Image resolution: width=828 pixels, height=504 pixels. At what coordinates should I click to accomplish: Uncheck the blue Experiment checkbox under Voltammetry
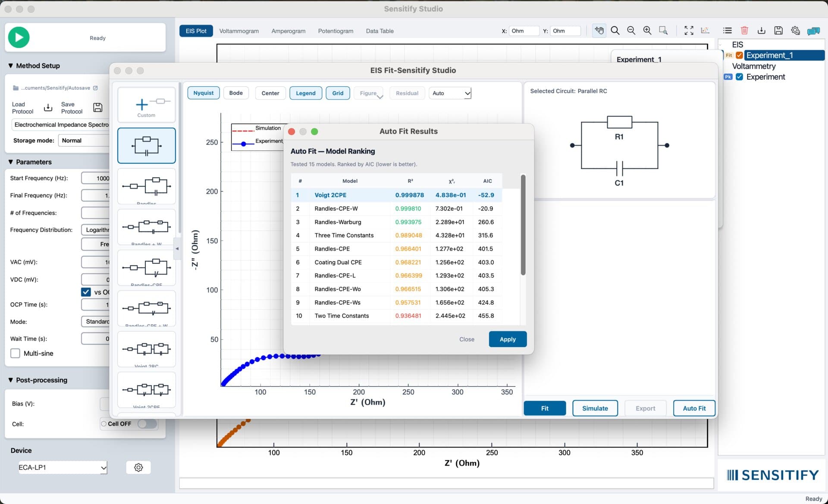[739, 77]
